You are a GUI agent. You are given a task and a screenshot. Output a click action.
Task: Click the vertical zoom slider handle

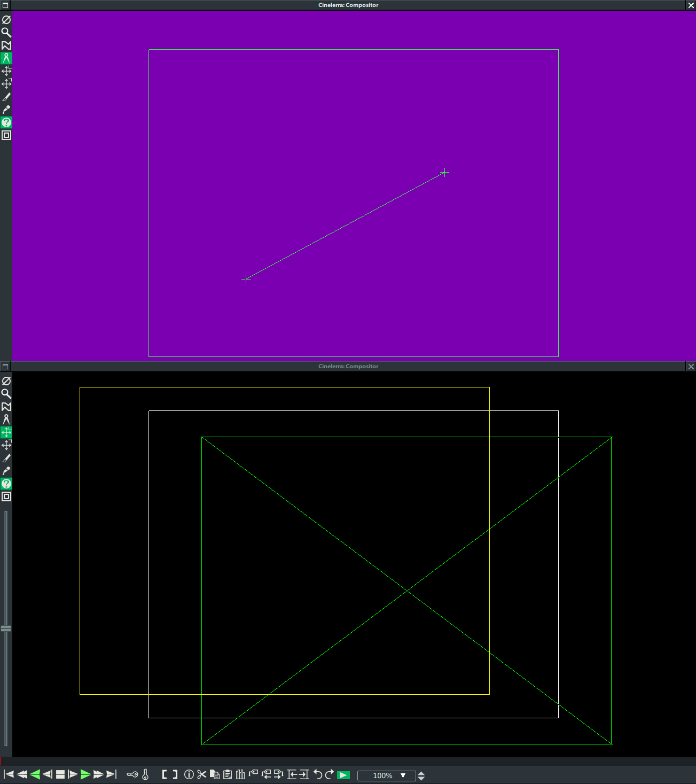(x=6, y=628)
